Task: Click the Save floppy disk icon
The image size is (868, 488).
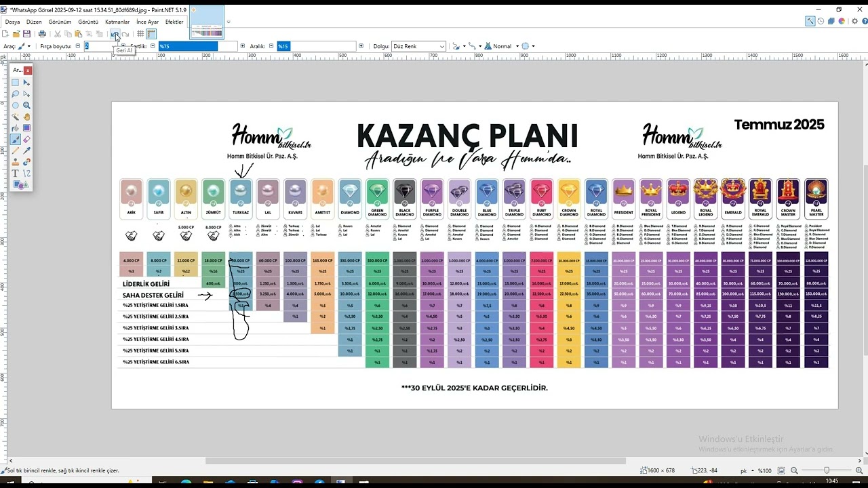Action: 26,34
